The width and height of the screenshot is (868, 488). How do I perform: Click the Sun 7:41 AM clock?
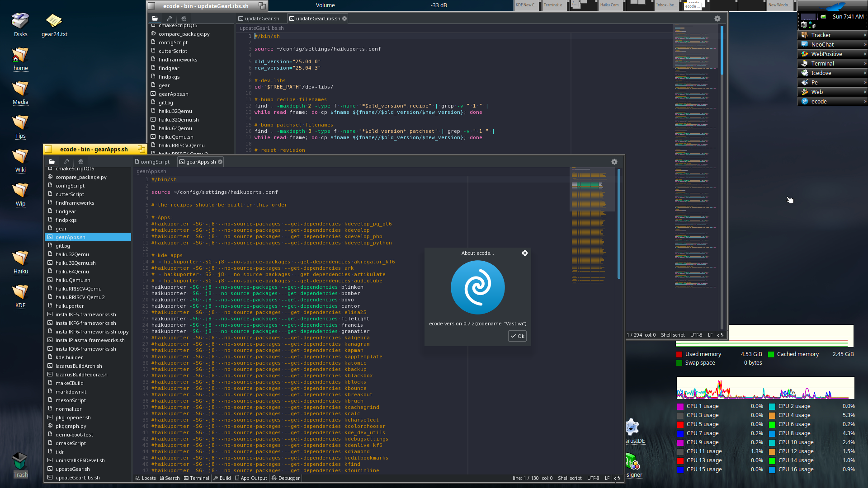coord(848,17)
